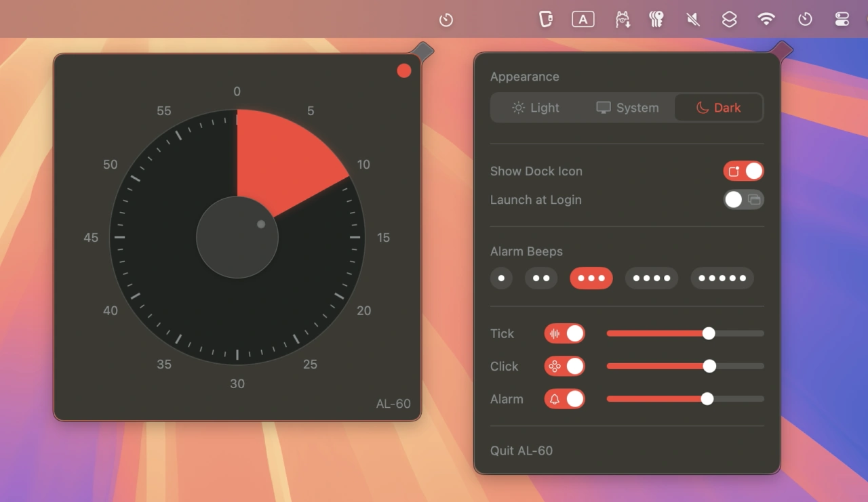868x502 pixels.
Task: Open the llama icon in the menu bar
Action: (623, 20)
